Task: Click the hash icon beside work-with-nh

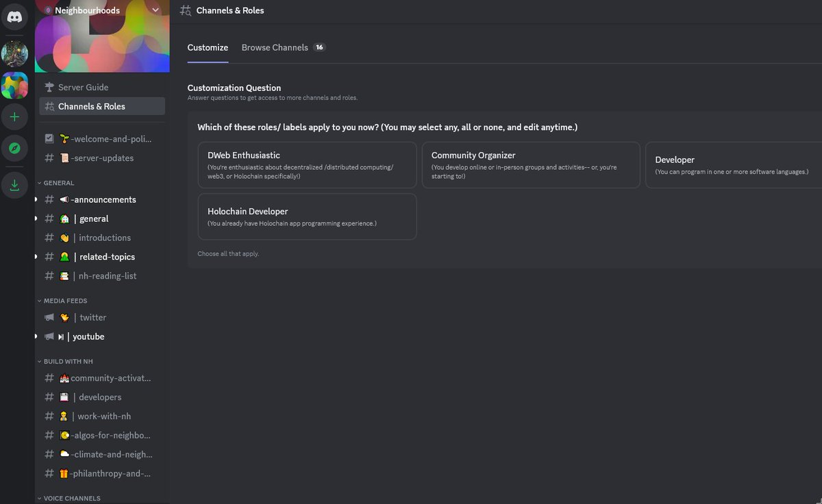Action: pyautogui.click(x=49, y=416)
